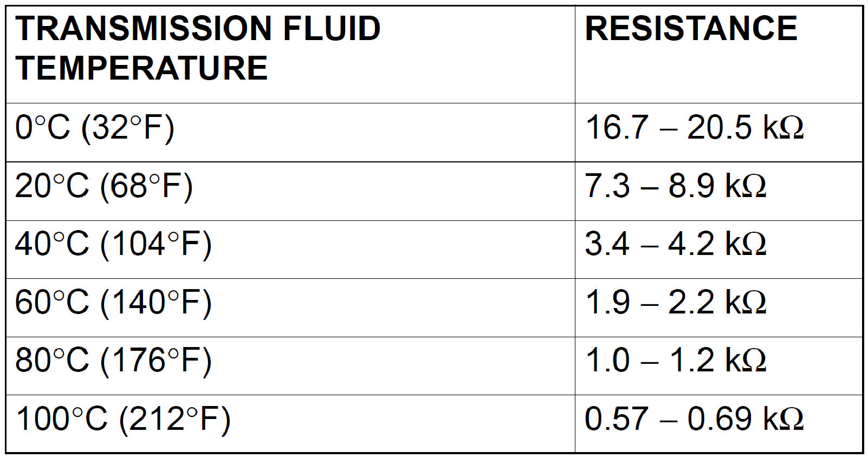
Task: Select the 1.0 – 1.2 kΩ resistance cell
Action: click(x=675, y=361)
